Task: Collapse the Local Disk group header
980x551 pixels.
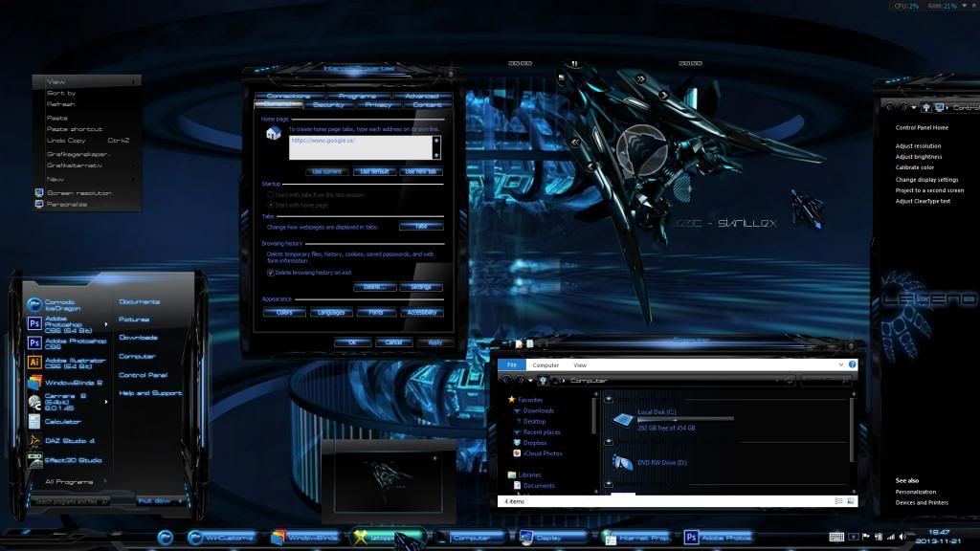Action: point(608,399)
